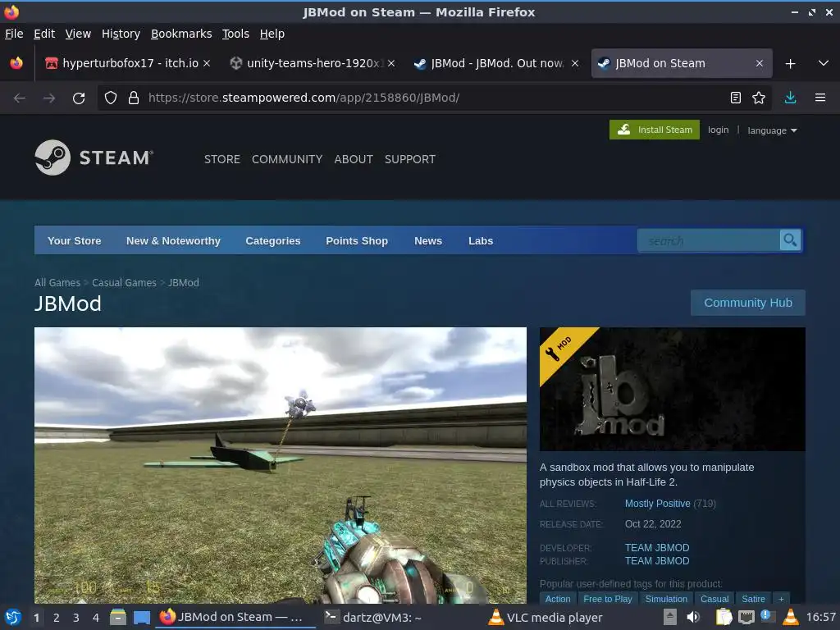Open the Firefox hamburger application menu

pos(819,98)
